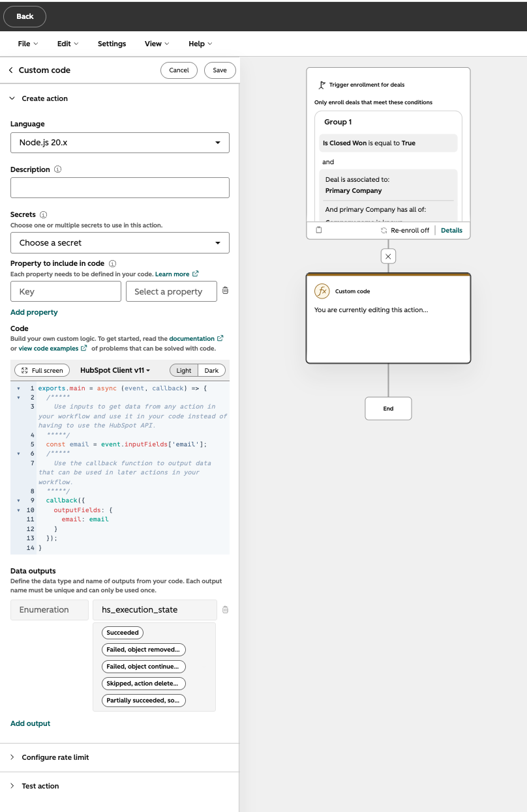This screenshot has height=812, width=527.
Task: Click the Full screen button
Action: pyautogui.click(x=42, y=370)
